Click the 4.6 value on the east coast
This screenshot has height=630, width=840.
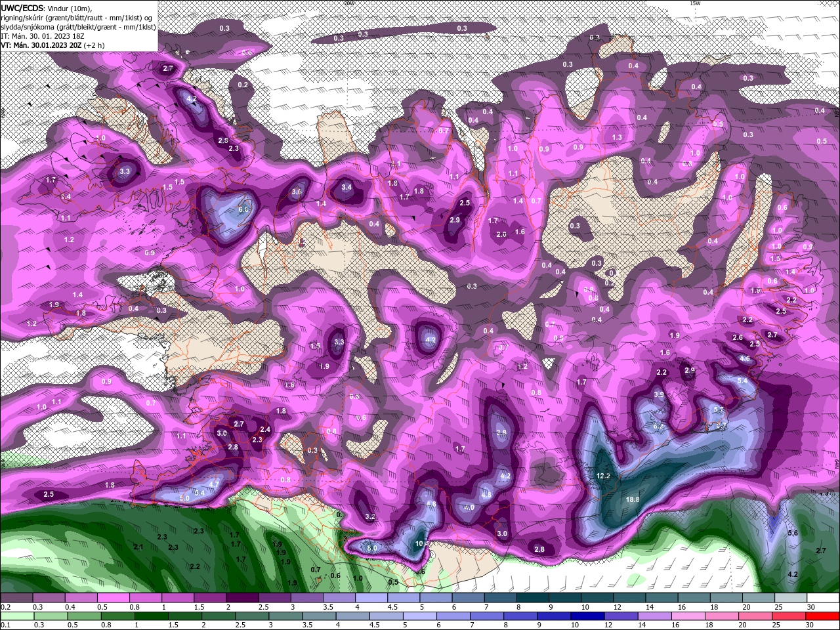point(745,359)
